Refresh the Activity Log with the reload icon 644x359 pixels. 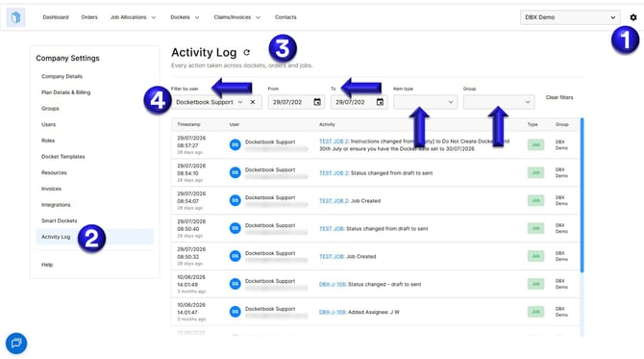pos(246,52)
